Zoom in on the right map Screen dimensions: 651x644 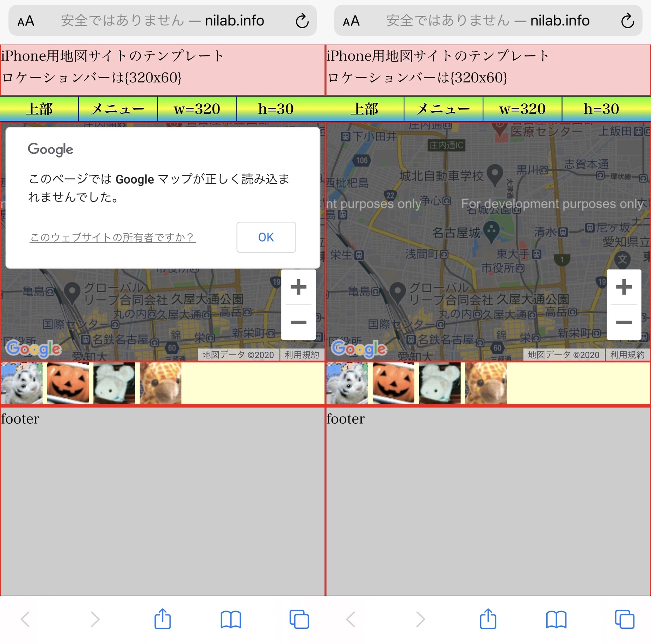pos(624,287)
